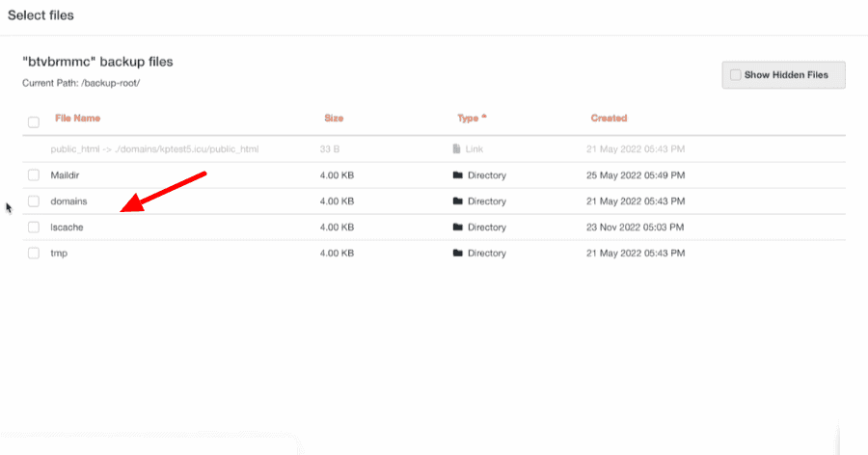
Task: Click the public_html symlink entry
Action: (x=154, y=149)
